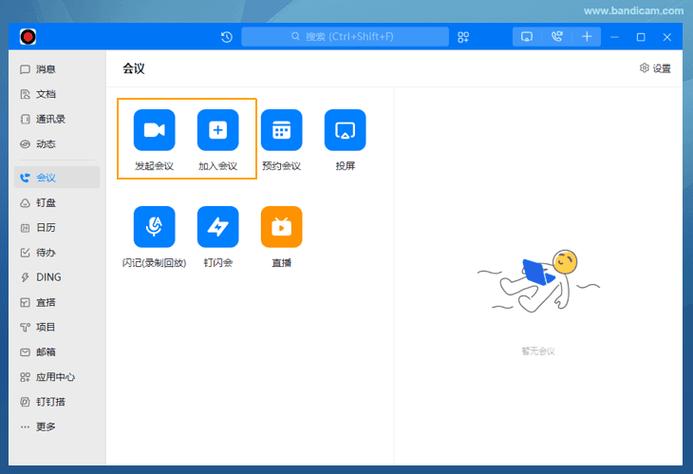
Task: Open 设置 meeting settings
Action: (x=655, y=68)
